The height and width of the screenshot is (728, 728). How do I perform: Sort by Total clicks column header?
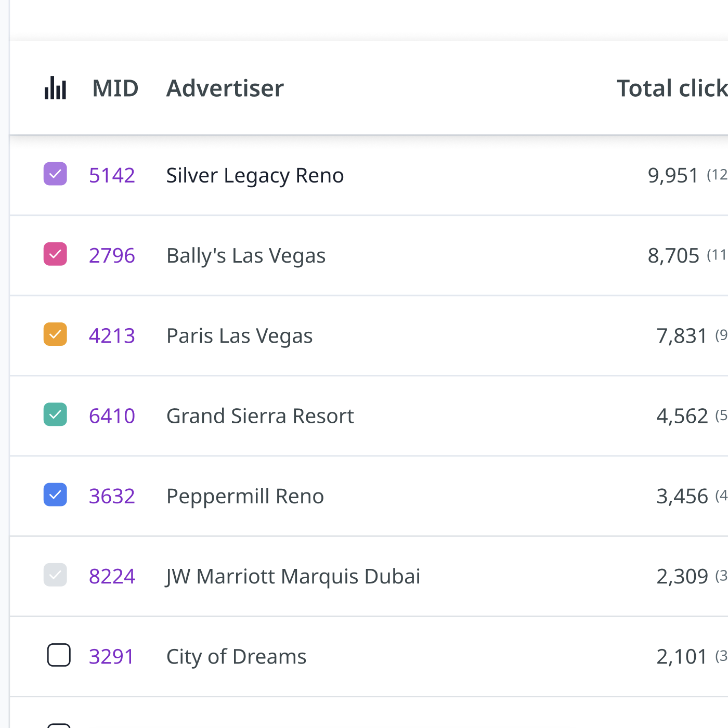coord(671,88)
